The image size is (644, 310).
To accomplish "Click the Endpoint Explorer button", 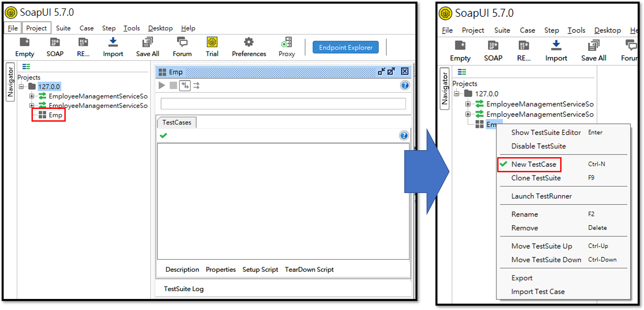I will (346, 47).
